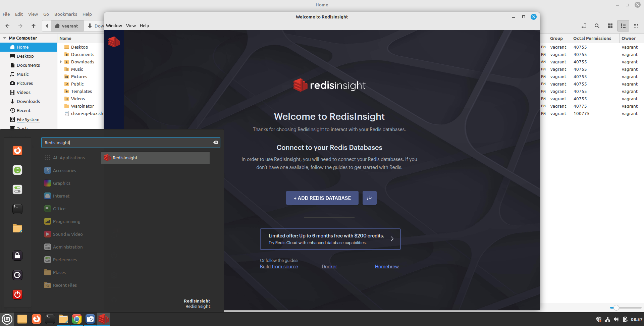
Task: Open the Edit menu in file manager
Action: 19,14
